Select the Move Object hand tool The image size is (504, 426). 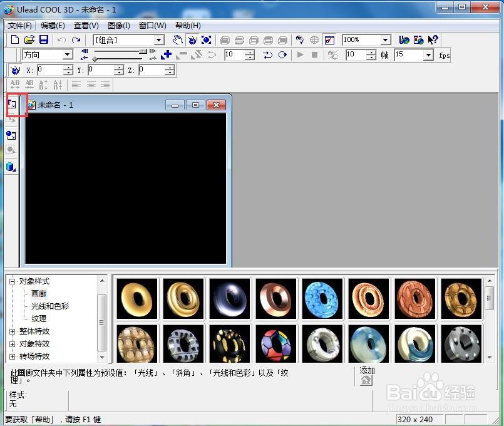click(178, 40)
